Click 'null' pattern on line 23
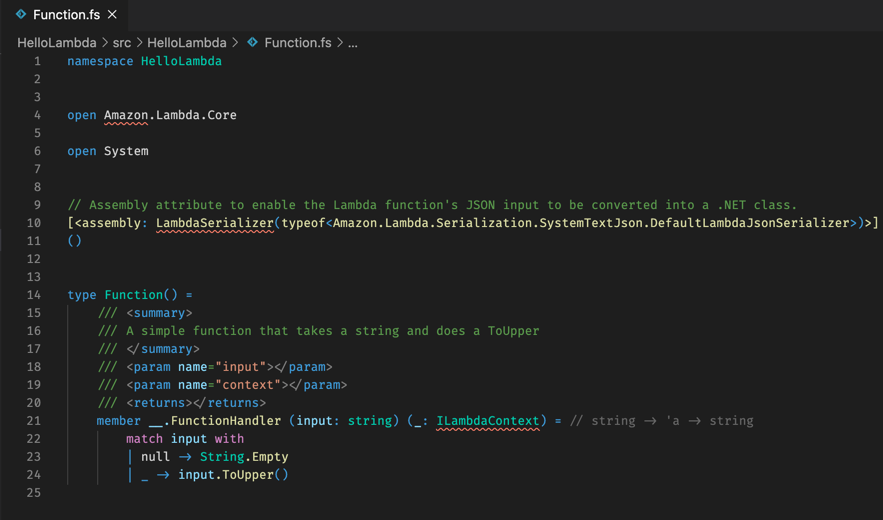Screen dimensions: 883x520 click(155, 457)
